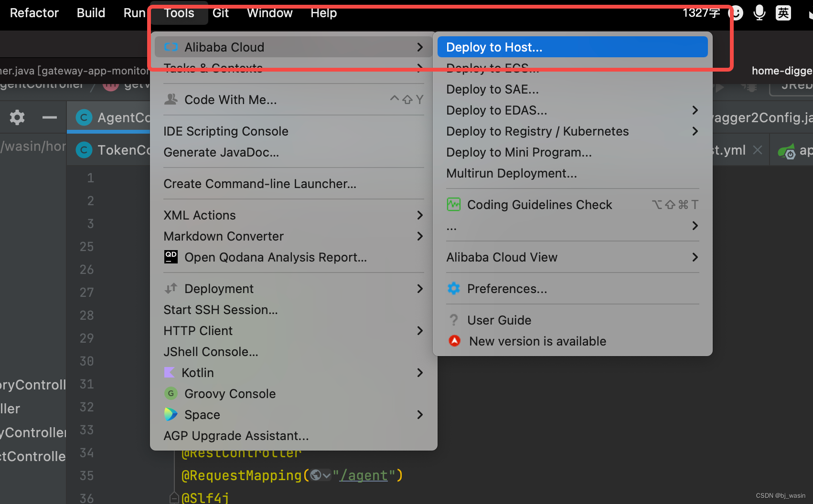Image resolution: width=813 pixels, height=504 pixels.
Task: Close the .yml editor tab
Action: coord(758,150)
